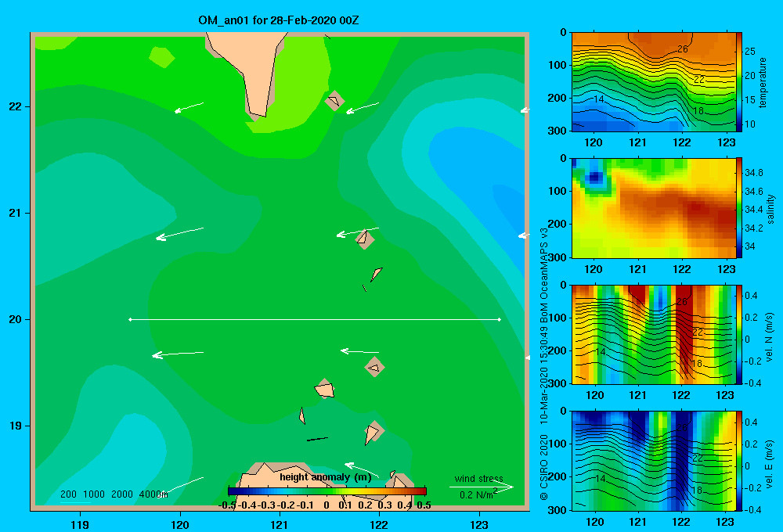Click the title 'OM_an01 for 28-Feb-2020 00Z'
The height and width of the screenshot is (532, 783).
click(x=279, y=20)
